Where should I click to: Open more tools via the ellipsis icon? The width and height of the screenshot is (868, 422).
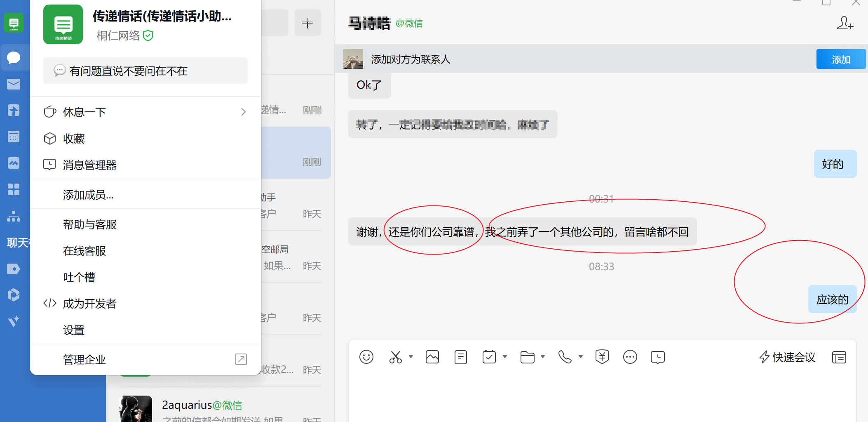tap(629, 357)
